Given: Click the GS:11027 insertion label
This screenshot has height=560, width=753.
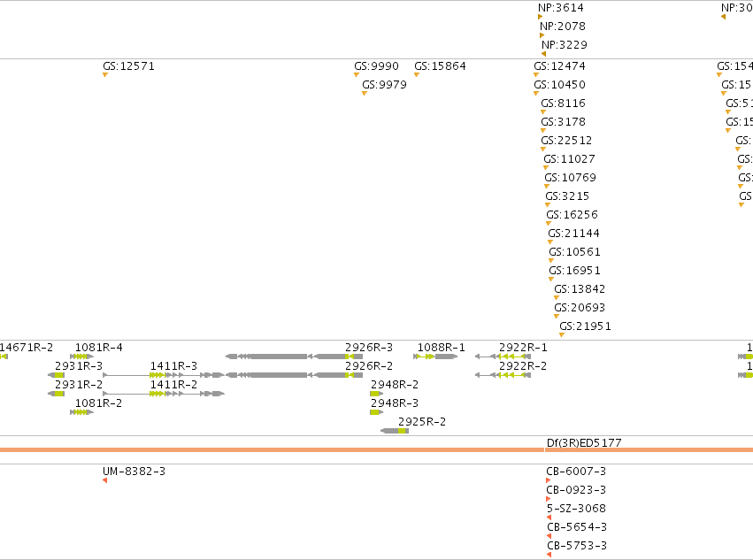Looking at the screenshot, I should 569,159.
